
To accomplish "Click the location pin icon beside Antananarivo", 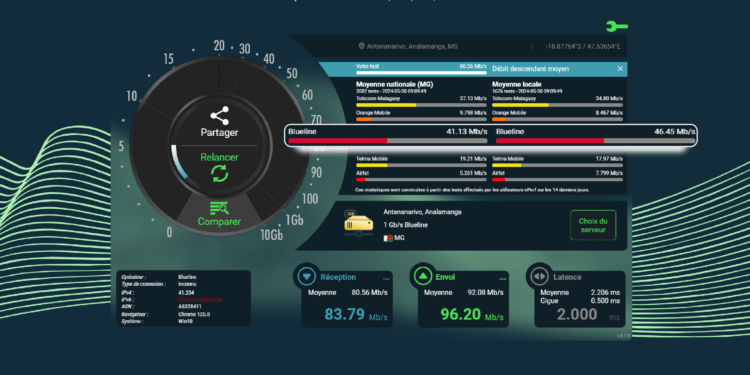I will tap(362, 46).
